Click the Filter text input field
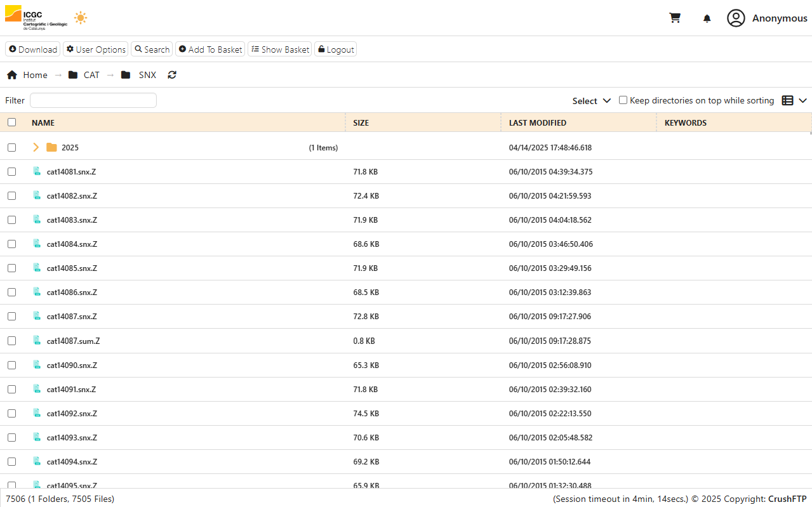The width and height of the screenshot is (812, 507). pyautogui.click(x=93, y=100)
